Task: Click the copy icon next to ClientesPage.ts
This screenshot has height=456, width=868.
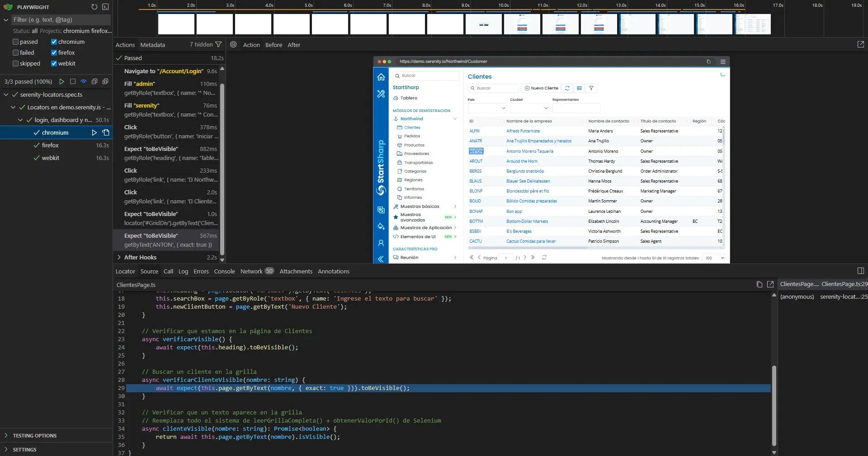Action: 759,285
